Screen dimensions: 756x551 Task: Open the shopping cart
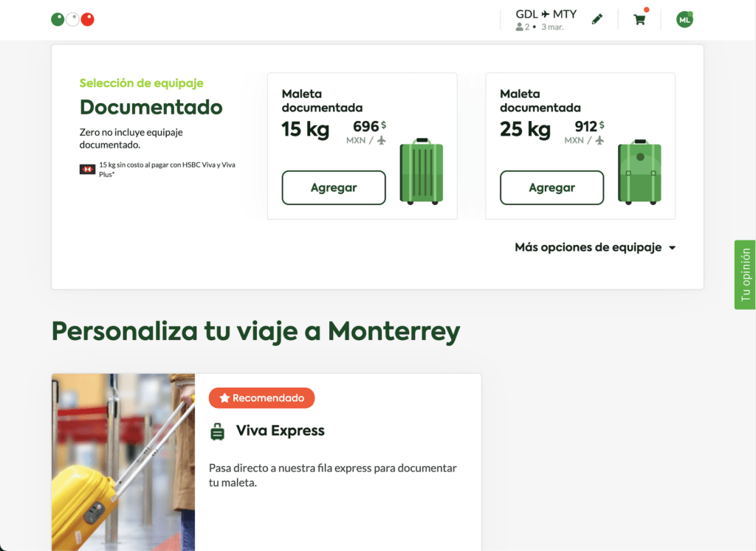[x=640, y=19]
